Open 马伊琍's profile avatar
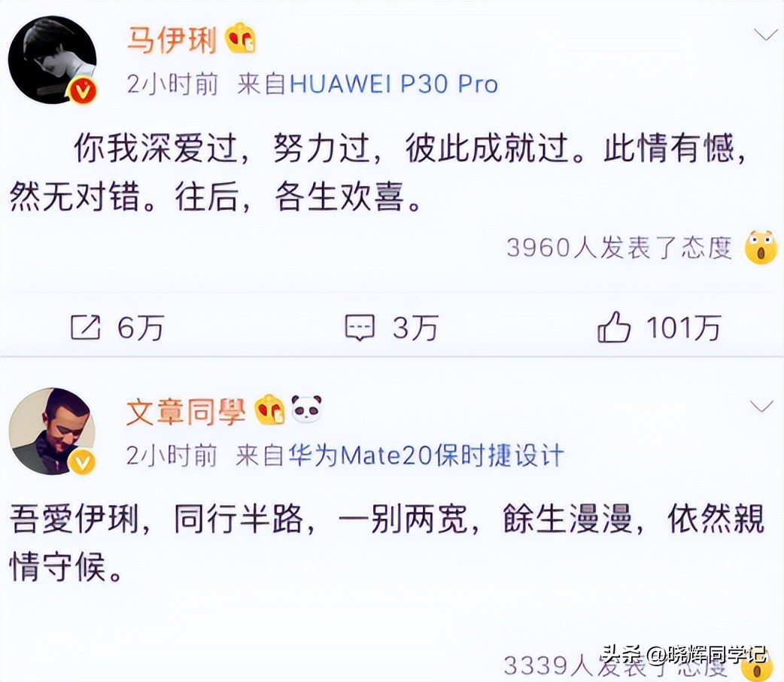Viewport: 784px width, 682px height. point(52,59)
